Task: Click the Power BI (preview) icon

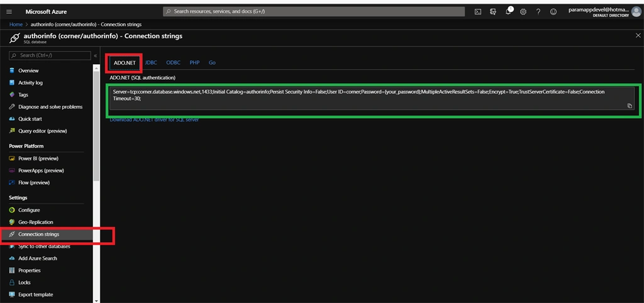Action: click(x=12, y=158)
